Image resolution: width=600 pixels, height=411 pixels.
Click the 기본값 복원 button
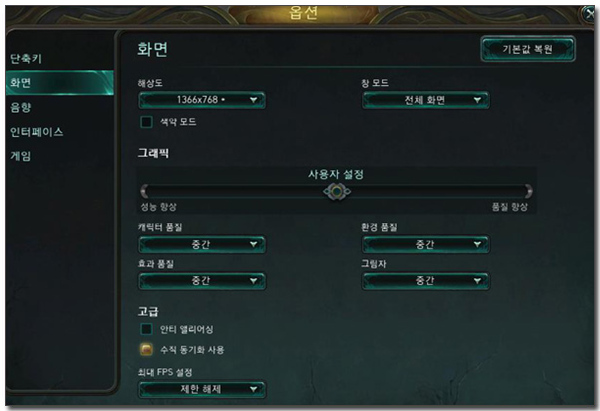528,49
